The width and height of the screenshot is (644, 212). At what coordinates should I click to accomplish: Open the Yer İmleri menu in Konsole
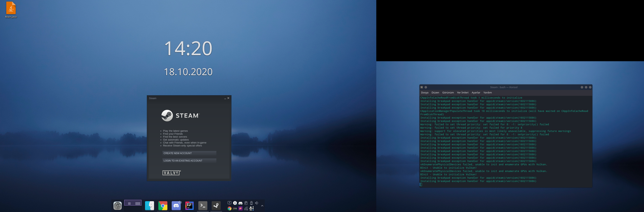pos(463,93)
